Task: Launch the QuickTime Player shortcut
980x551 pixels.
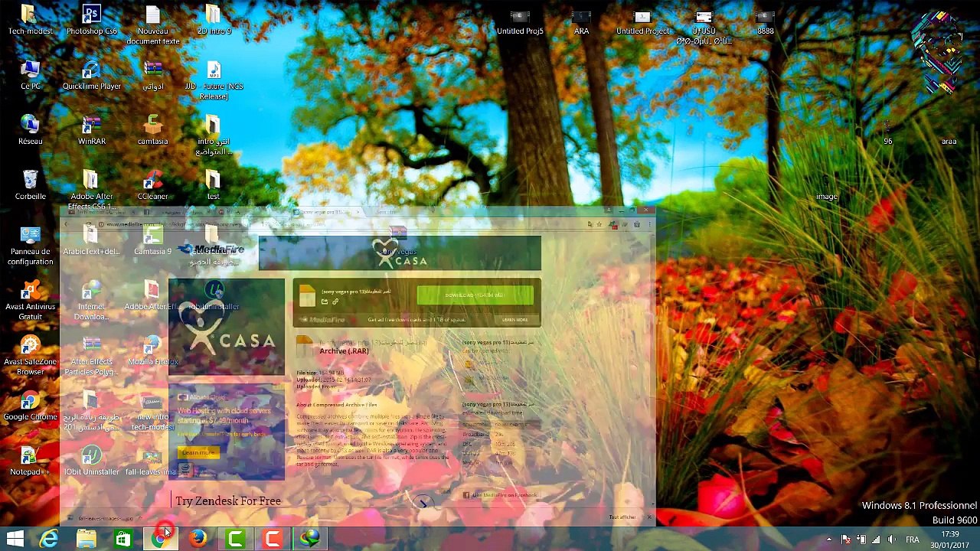Action: 91,76
